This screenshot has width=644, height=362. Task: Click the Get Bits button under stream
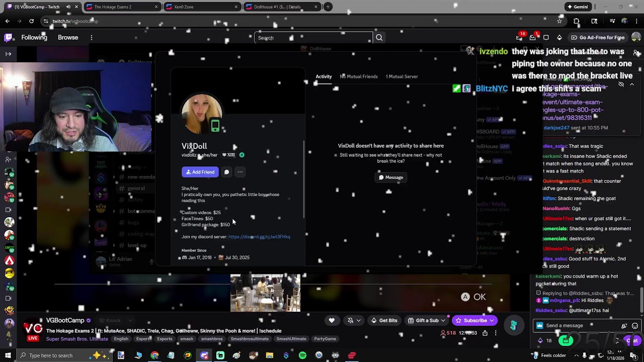(384, 320)
